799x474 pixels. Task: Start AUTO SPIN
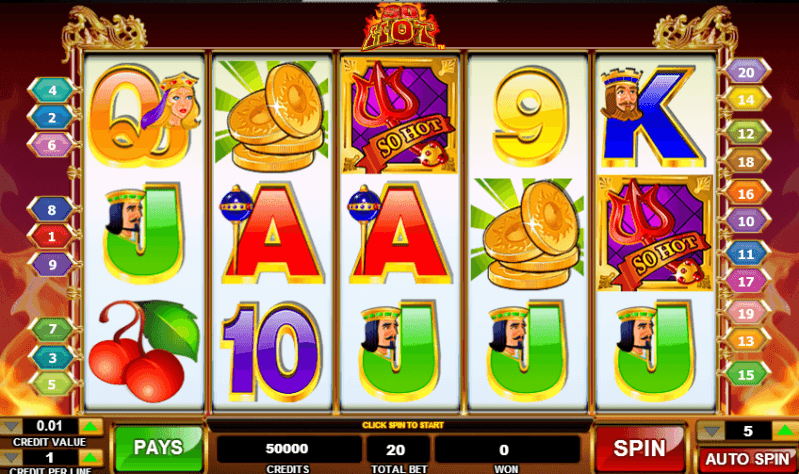pyautogui.click(x=747, y=459)
